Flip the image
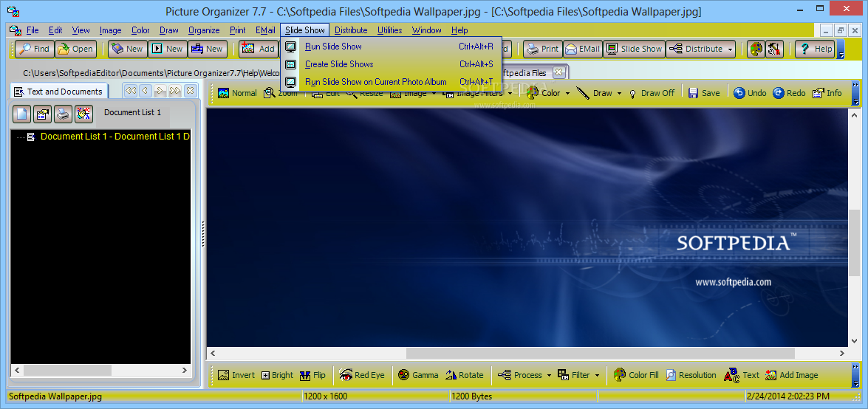Screen dimensions: 868x409 (312, 375)
